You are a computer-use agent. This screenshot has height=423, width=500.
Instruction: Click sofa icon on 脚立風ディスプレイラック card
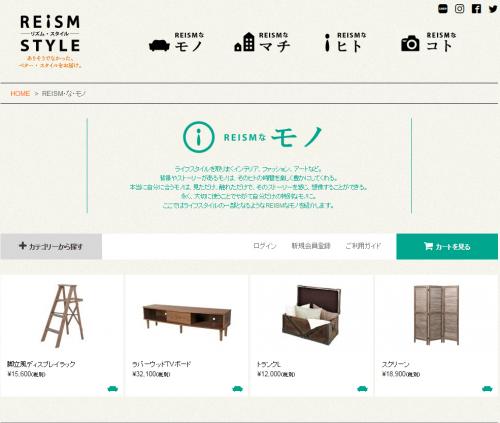[113, 389]
